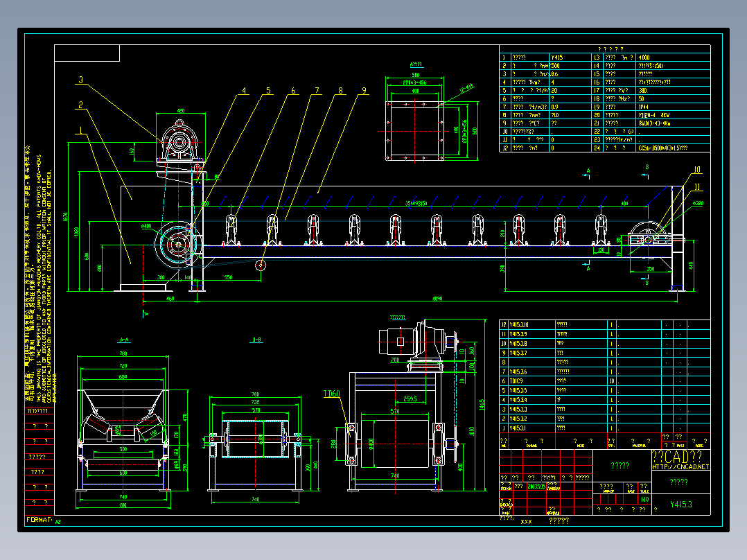Click callout number 3 pointing to the reducer
This screenshot has height=560, width=747.
[81, 80]
